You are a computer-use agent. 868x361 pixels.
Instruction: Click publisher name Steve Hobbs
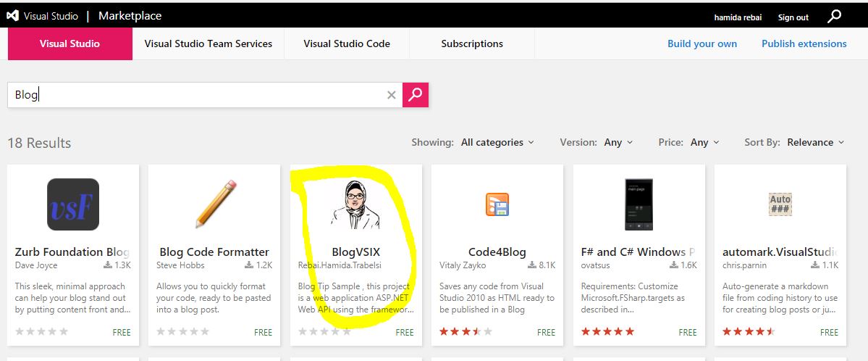[180, 265]
